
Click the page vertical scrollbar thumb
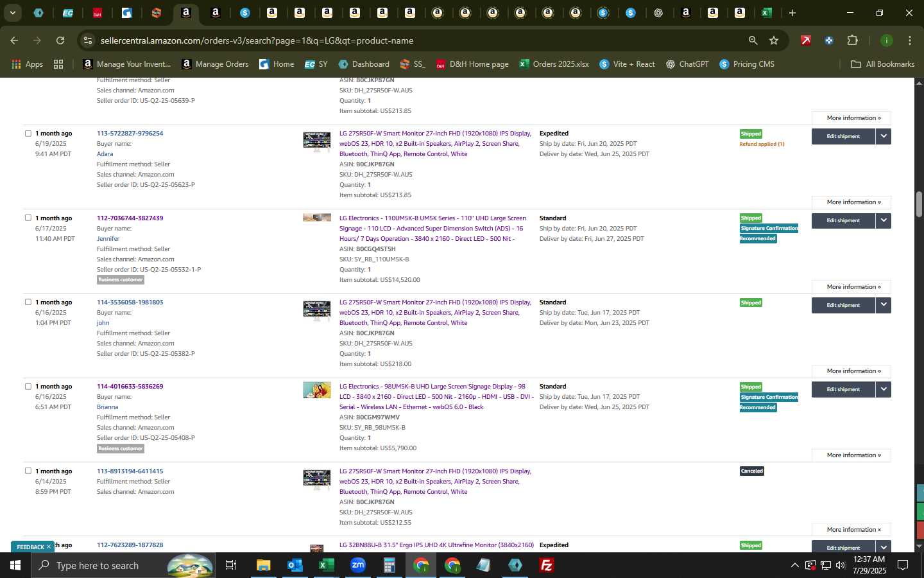point(919,204)
